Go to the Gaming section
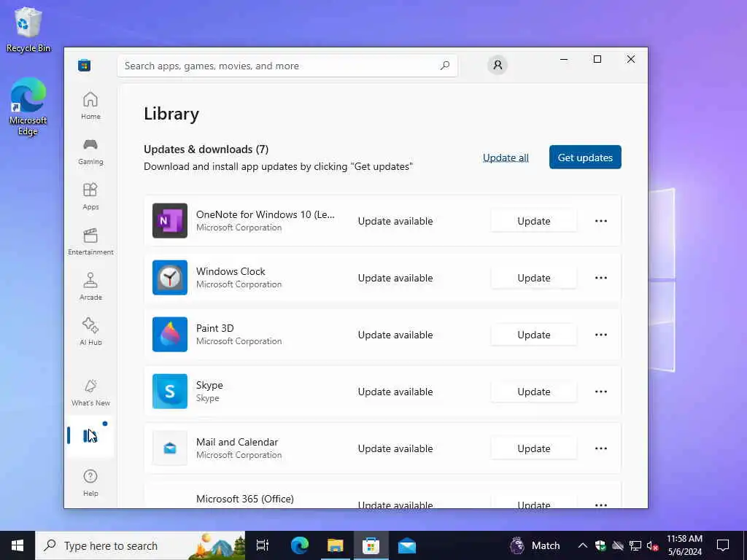The width and height of the screenshot is (747, 560). pos(90,151)
